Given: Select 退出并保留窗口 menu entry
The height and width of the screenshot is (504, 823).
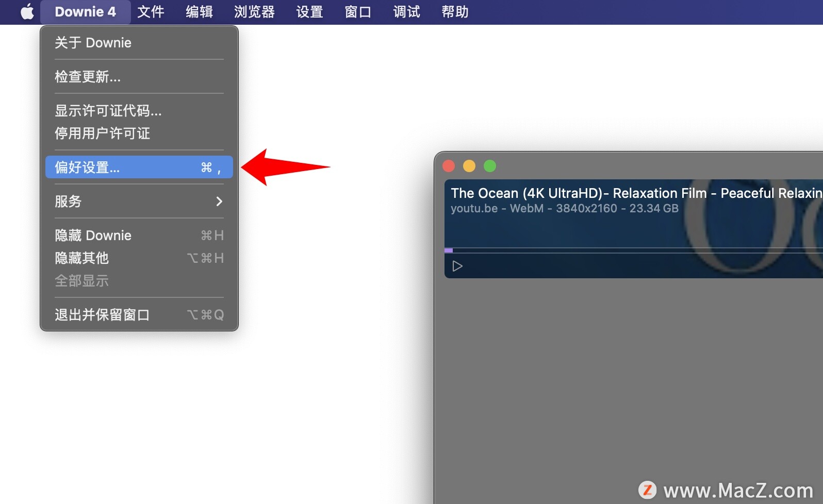Looking at the screenshot, I should 139,315.
